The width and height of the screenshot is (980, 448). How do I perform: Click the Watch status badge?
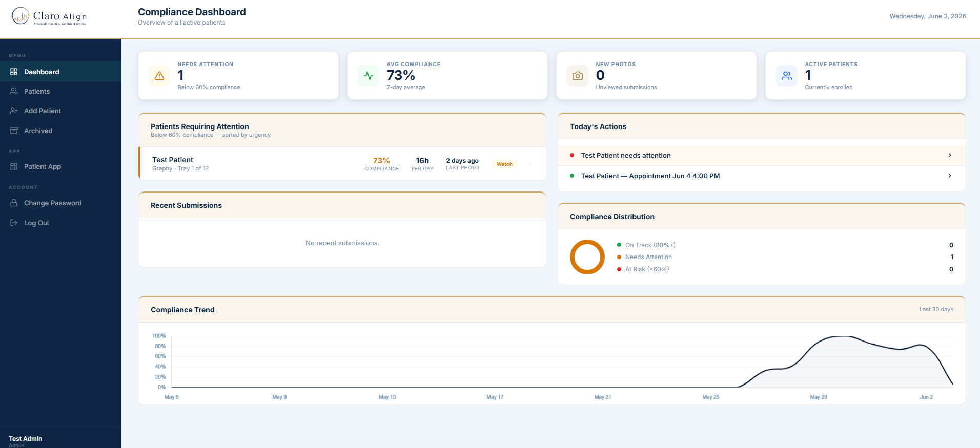504,164
